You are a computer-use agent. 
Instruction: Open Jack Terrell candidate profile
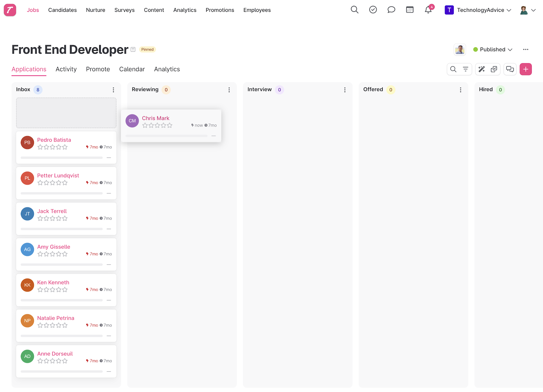point(52,211)
